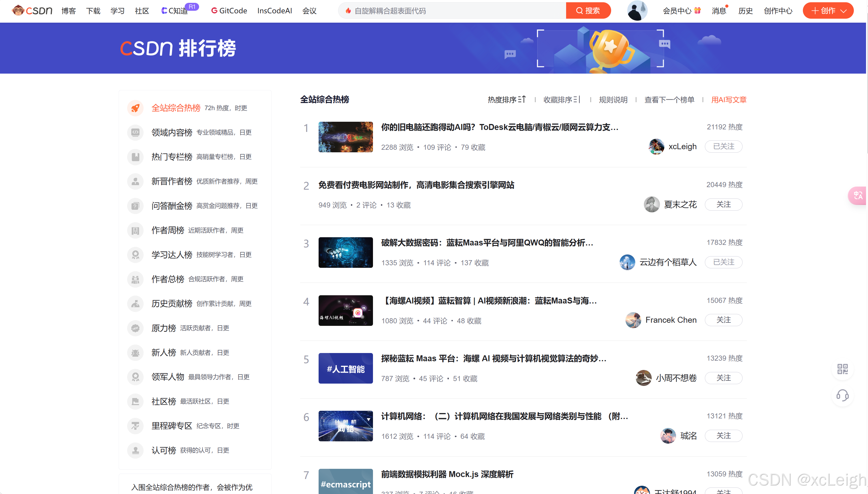Open InsCodeAI in top navigation
This screenshot has width=868, height=494.
274,11
